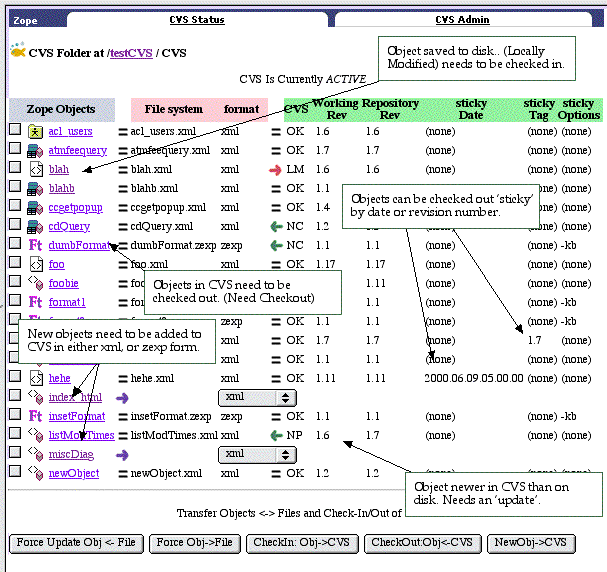Click the insetFormat.zexp file name
The height and width of the screenshot is (572, 607).
(171, 416)
